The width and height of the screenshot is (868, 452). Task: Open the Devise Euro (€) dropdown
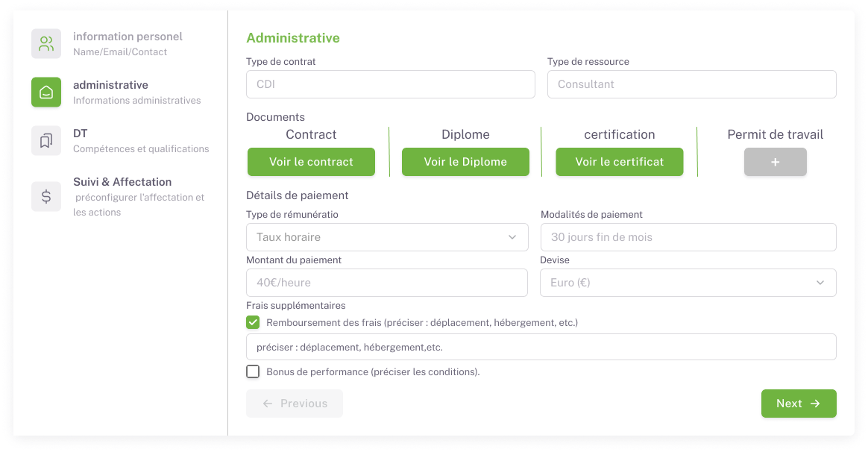click(688, 283)
